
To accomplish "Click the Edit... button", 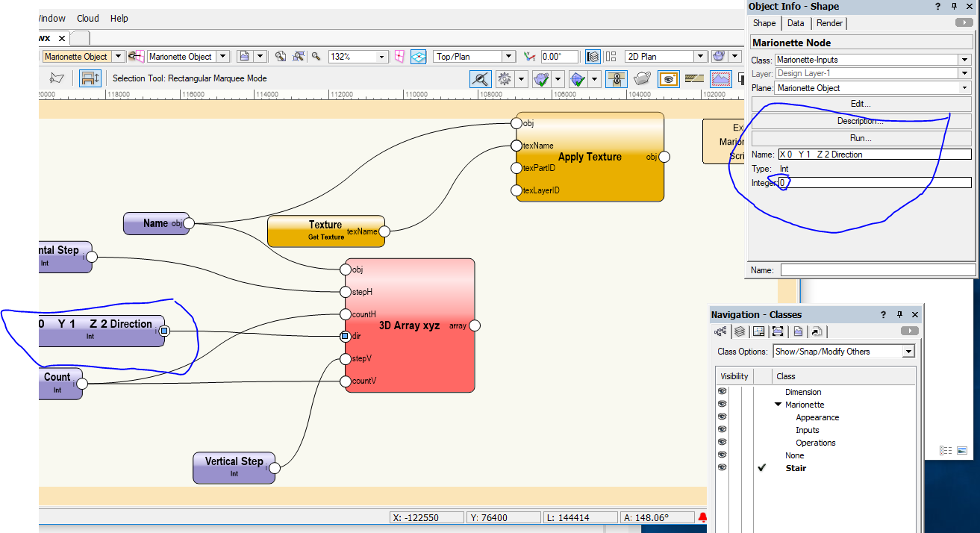I will (860, 104).
